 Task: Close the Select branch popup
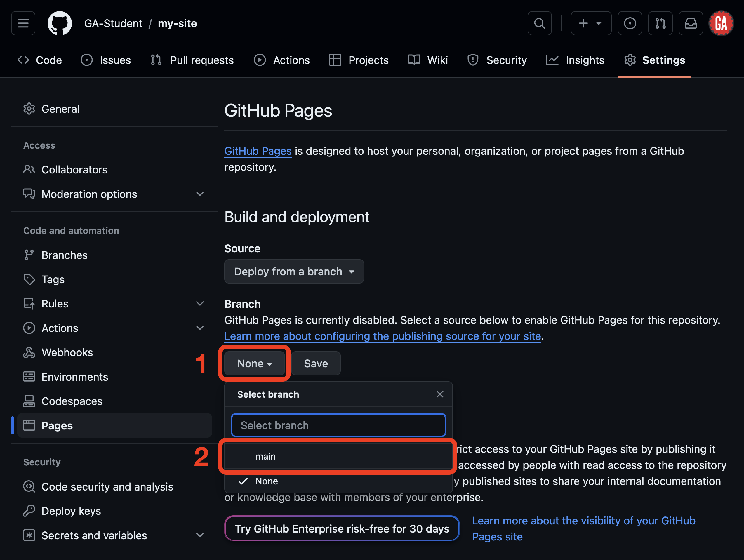pos(440,394)
